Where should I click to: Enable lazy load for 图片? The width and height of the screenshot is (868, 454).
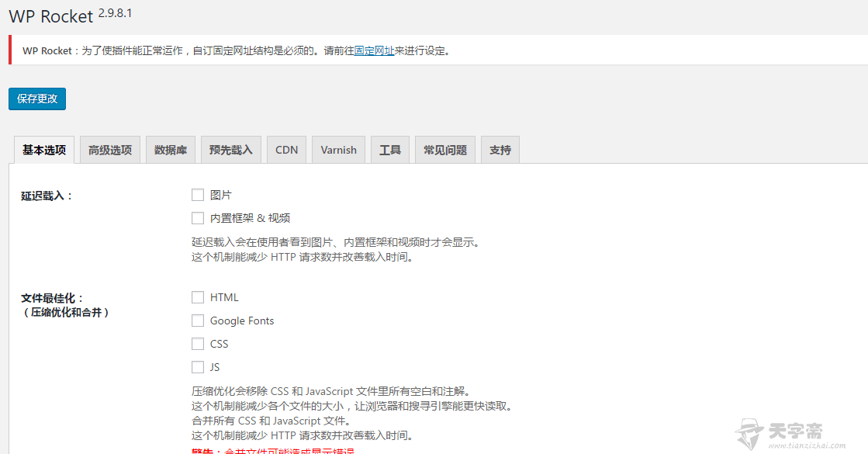(x=198, y=195)
